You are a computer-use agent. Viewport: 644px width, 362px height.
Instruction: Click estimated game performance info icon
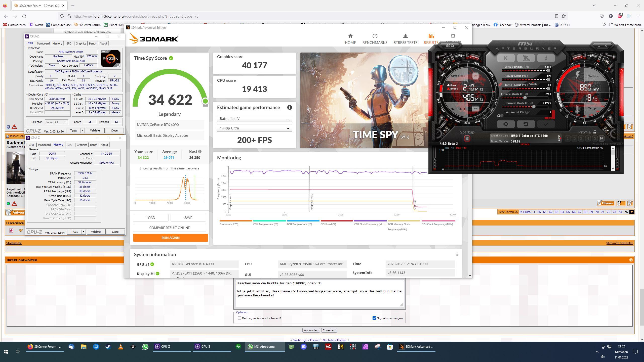coord(290,108)
